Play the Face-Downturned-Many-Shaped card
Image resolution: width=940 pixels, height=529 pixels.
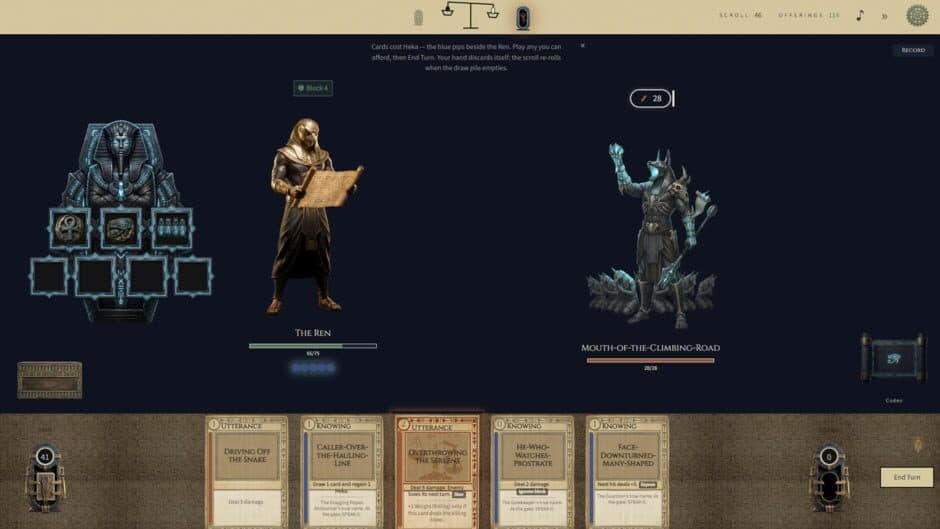[627, 472]
